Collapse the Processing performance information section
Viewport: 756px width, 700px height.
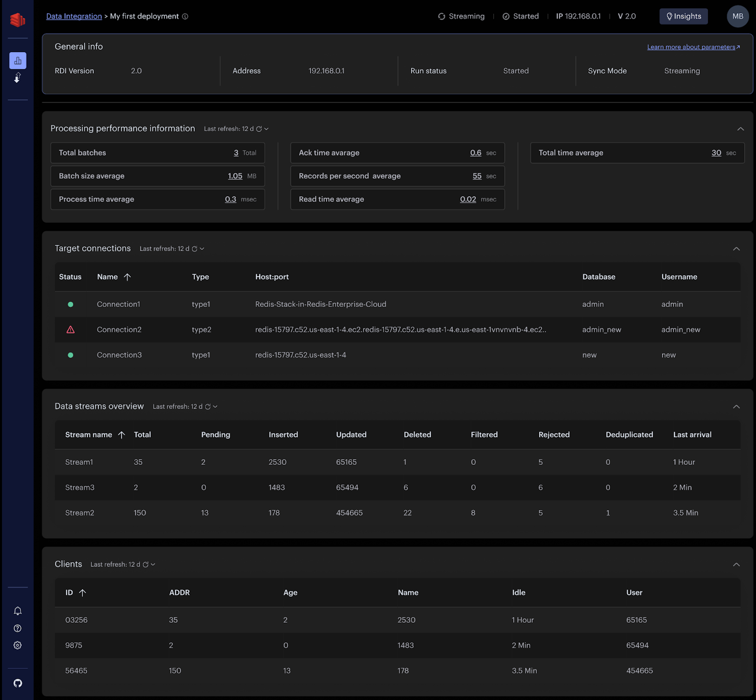[x=740, y=129]
